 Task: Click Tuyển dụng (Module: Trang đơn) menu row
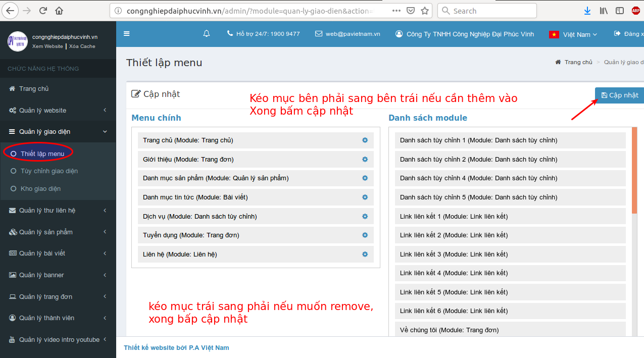coord(256,235)
